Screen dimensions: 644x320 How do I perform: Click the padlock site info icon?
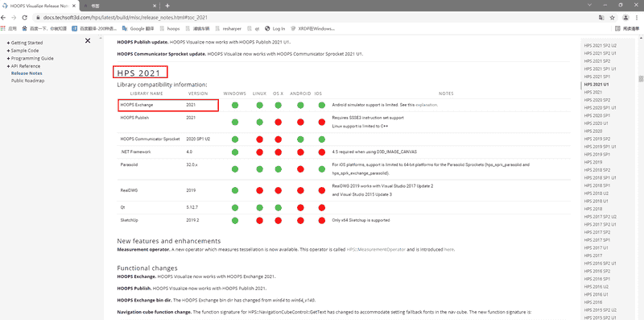[x=37, y=18]
